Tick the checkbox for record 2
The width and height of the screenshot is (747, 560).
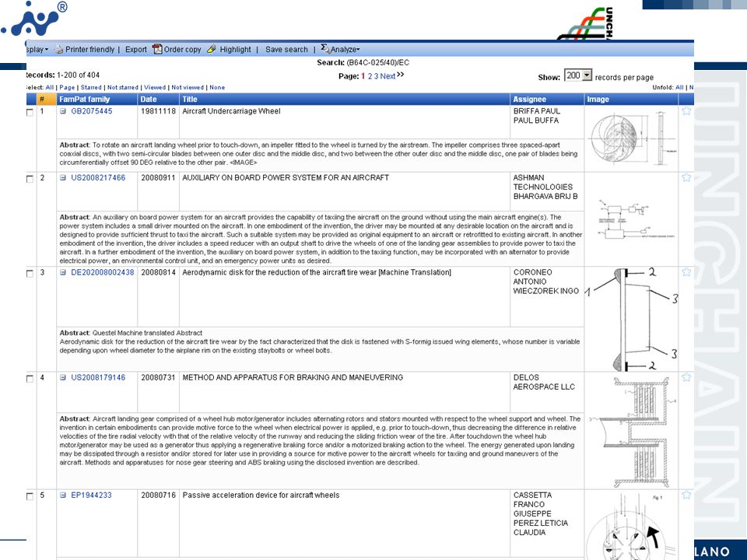pos(30,179)
